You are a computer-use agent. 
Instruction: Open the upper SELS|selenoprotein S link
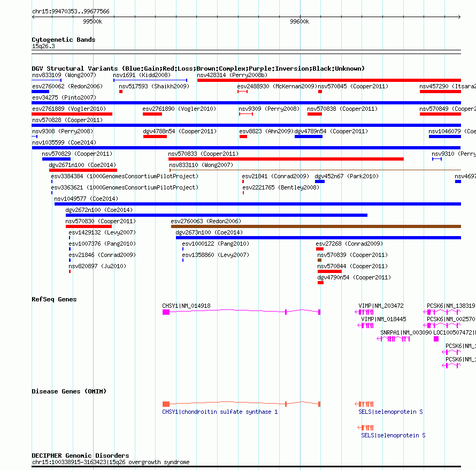[x=390, y=412]
